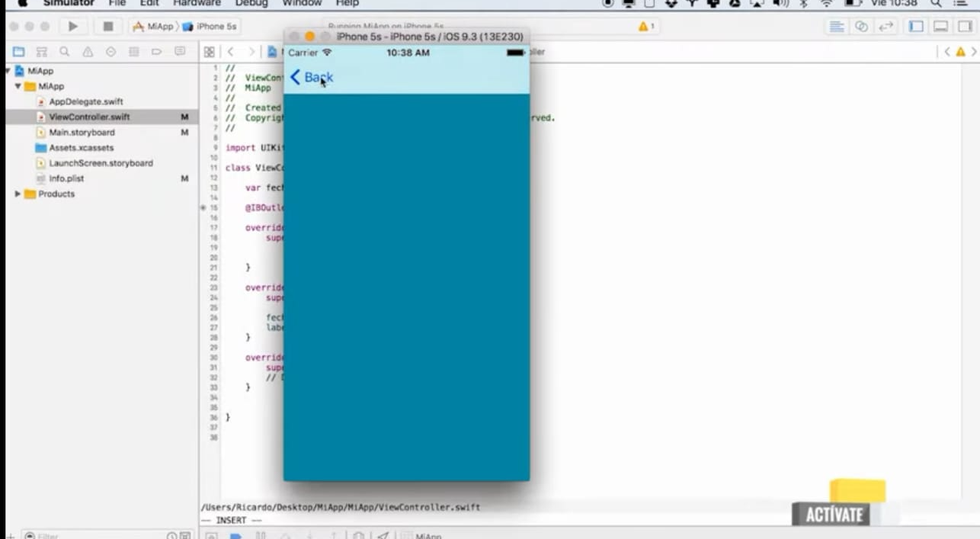Select AppDelegate.swift in the navigator
Image resolution: width=980 pixels, height=539 pixels.
86,101
